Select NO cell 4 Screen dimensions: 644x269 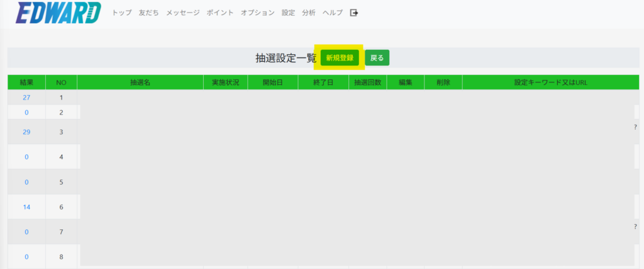61,157
